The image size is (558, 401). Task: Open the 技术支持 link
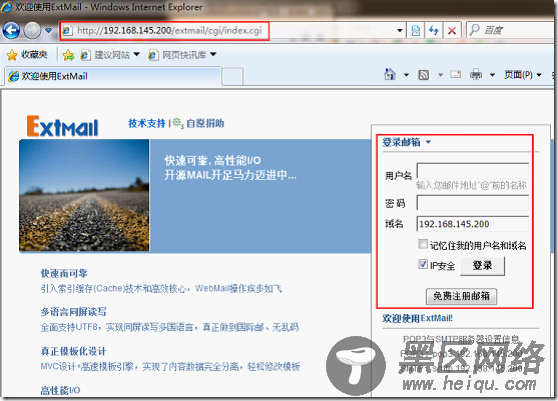pos(147,123)
